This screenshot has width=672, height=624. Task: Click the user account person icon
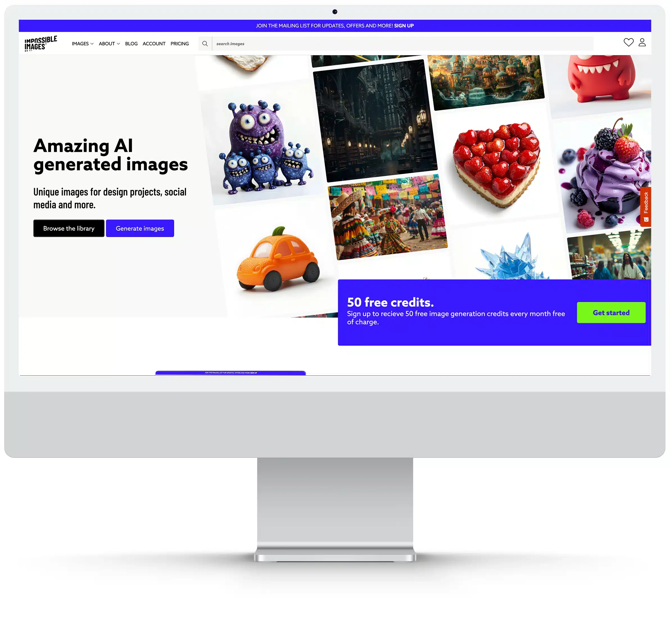(x=642, y=42)
